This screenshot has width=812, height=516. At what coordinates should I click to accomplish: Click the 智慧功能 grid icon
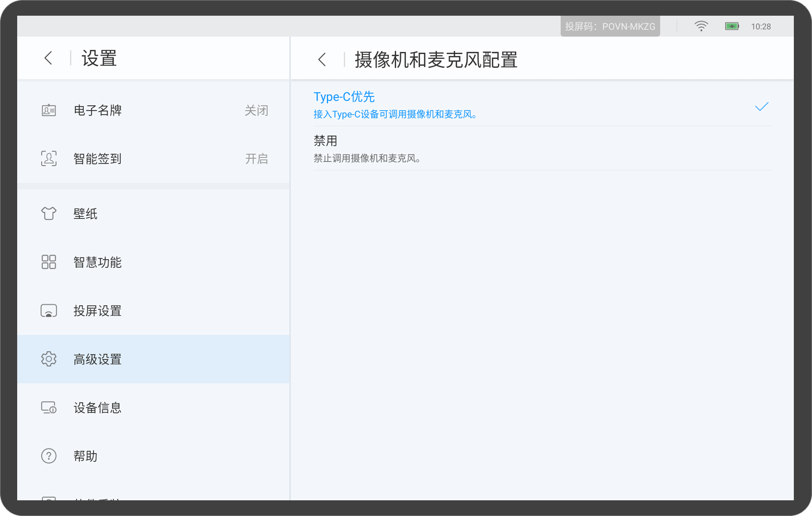pyautogui.click(x=48, y=262)
